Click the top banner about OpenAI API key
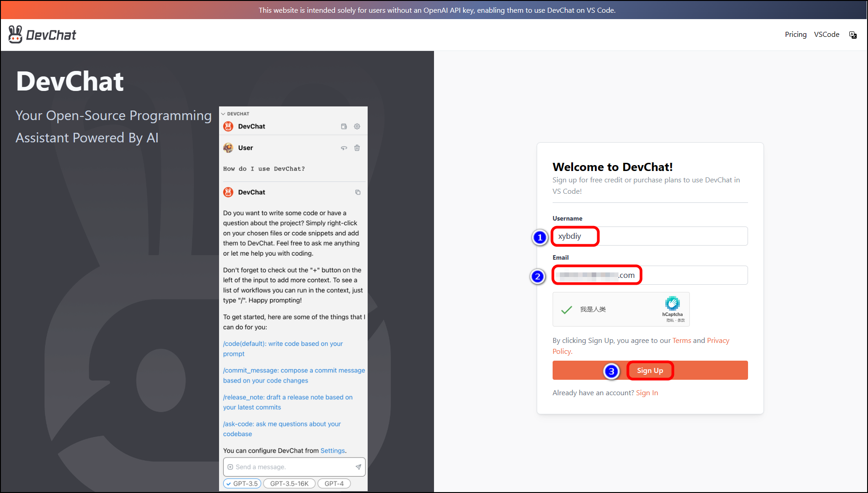This screenshot has height=493, width=868. (434, 10)
